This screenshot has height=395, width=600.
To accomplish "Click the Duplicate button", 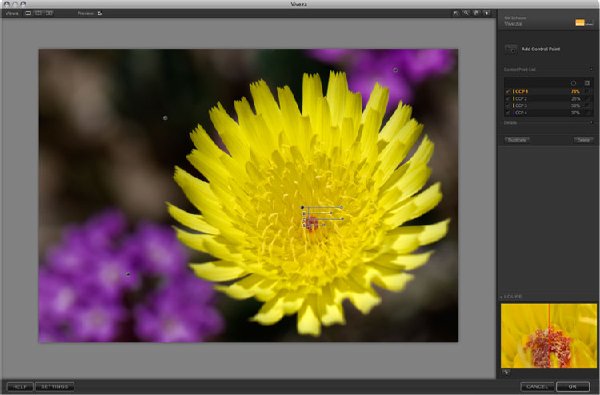I will pyautogui.click(x=517, y=140).
